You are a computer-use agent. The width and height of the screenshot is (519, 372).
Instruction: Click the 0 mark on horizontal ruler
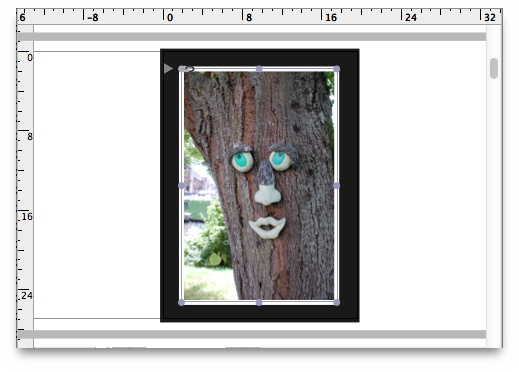point(170,17)
